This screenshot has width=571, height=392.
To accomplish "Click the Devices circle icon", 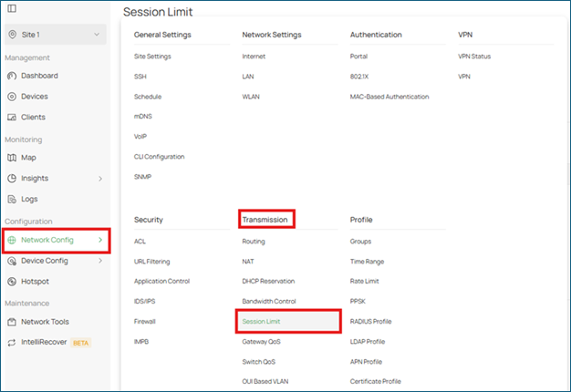I will click(x=12, y=97).
